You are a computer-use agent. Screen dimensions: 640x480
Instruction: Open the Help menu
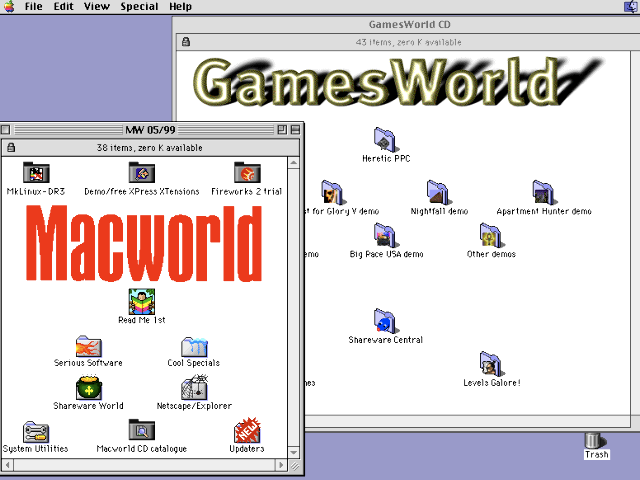point(180,7)
